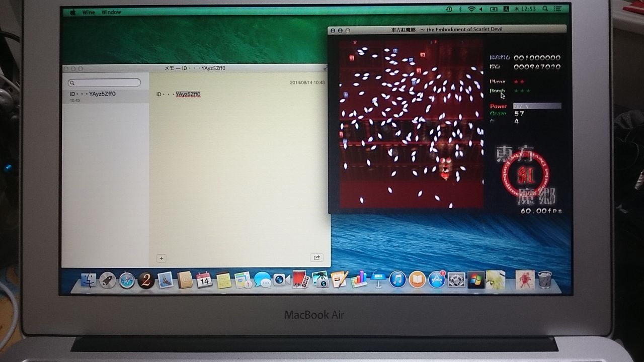Viewport: 644px width, 362px height.
Task: Open App Store with update badge
Action: tap(437, 279)
